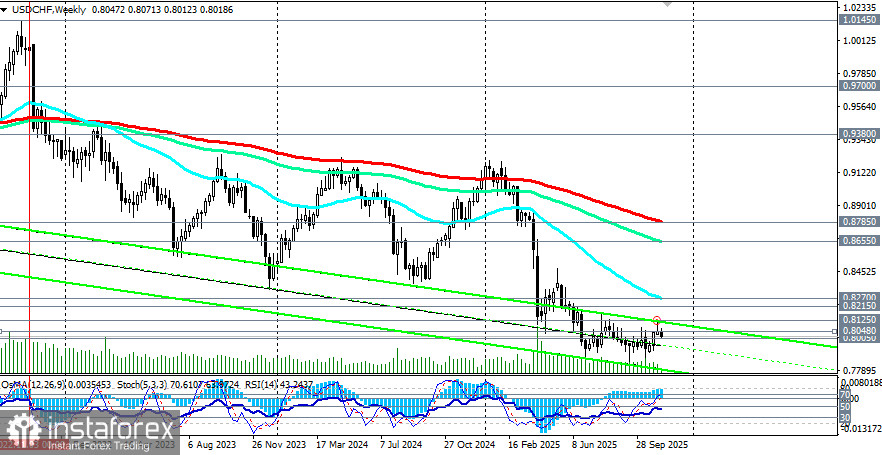
Task: Select the 1.00125 price scale value
Action: [861, 40]
